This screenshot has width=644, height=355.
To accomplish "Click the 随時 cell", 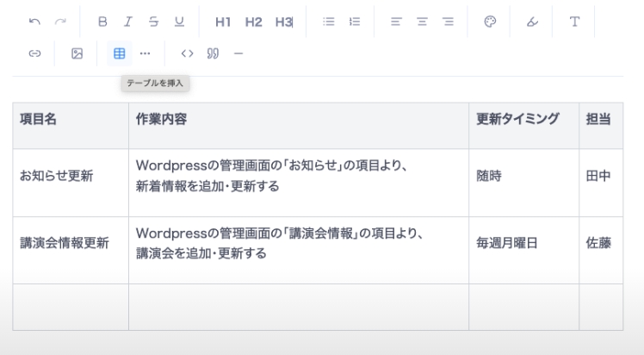I will (x=524, y=183).
